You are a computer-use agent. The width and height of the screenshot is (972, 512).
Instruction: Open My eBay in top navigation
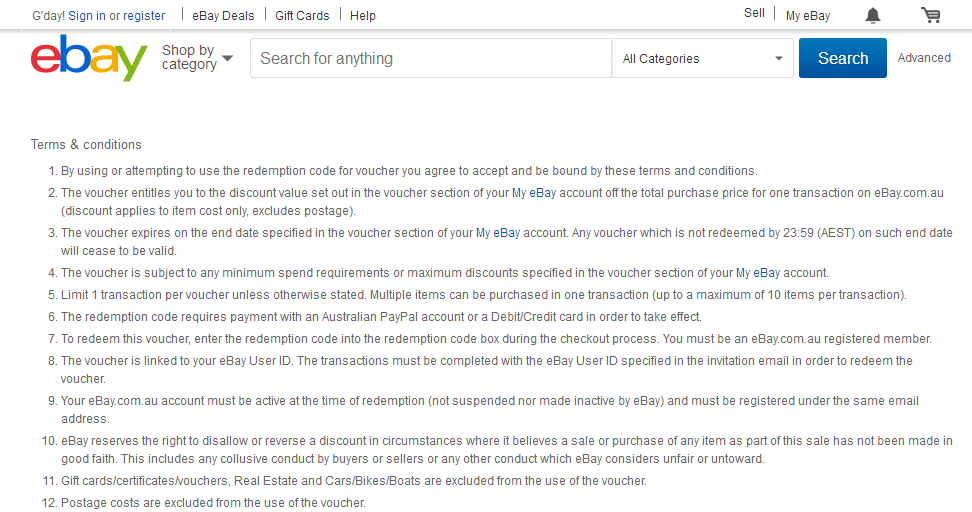(808, 15)
